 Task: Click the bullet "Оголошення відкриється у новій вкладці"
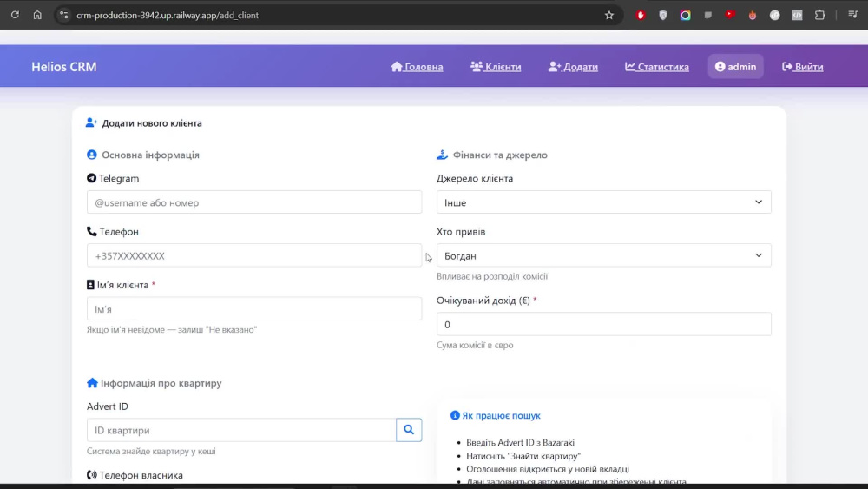[x=548, y=468]
